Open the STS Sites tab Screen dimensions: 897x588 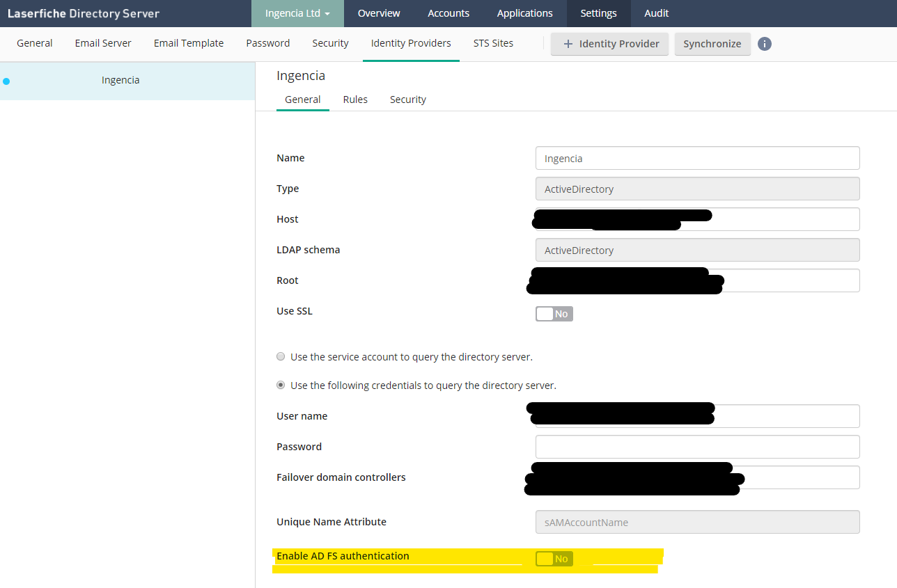(x=493, y=43)
